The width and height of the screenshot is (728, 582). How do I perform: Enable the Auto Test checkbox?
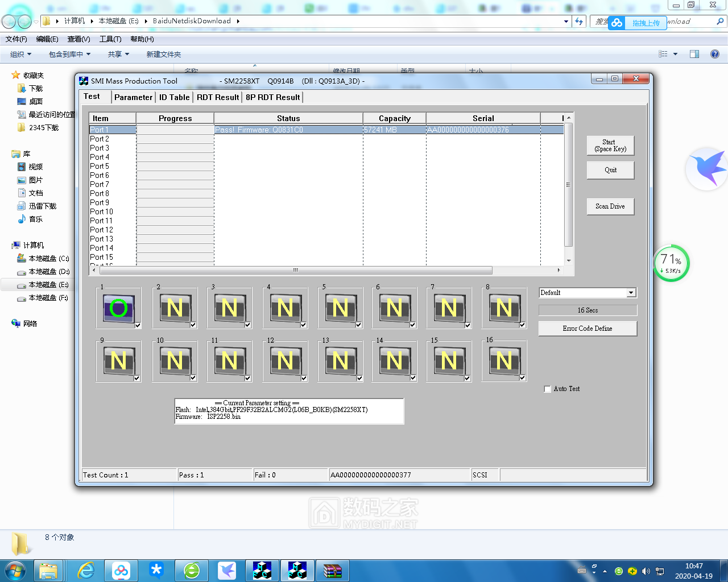click(x=548, y=389)
